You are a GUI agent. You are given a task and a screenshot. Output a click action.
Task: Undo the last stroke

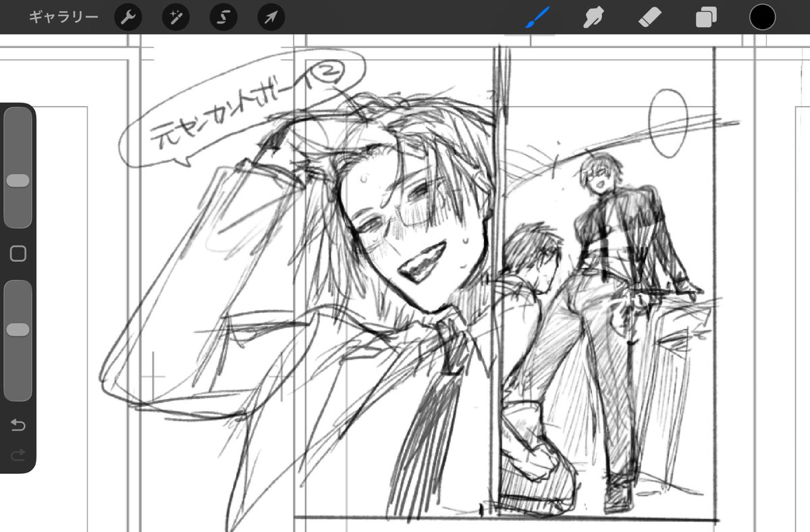[x=18, y=425]
